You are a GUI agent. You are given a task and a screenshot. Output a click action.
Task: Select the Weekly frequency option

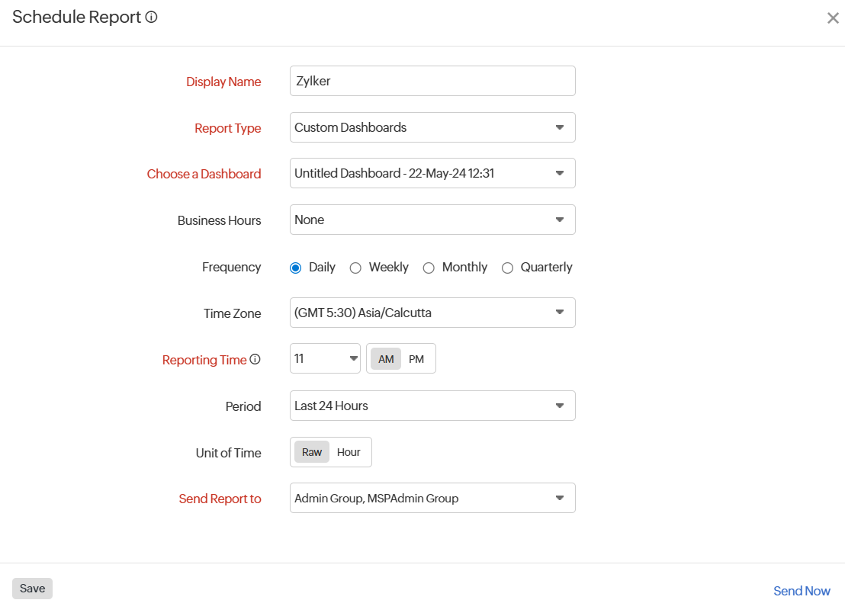pyautogui.click(x=355, y=268)
